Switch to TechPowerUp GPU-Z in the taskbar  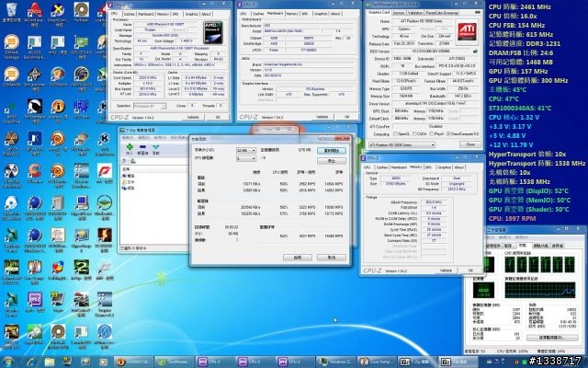coord(175,362)
